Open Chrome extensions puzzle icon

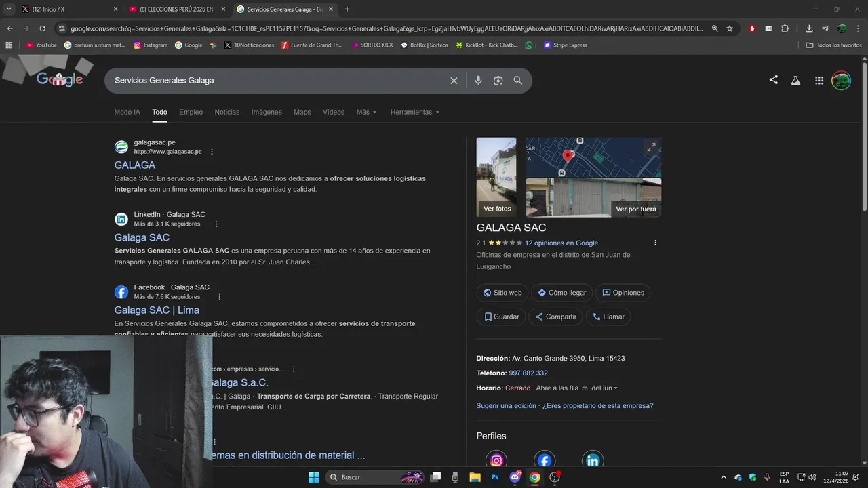[x=785, y=28]
